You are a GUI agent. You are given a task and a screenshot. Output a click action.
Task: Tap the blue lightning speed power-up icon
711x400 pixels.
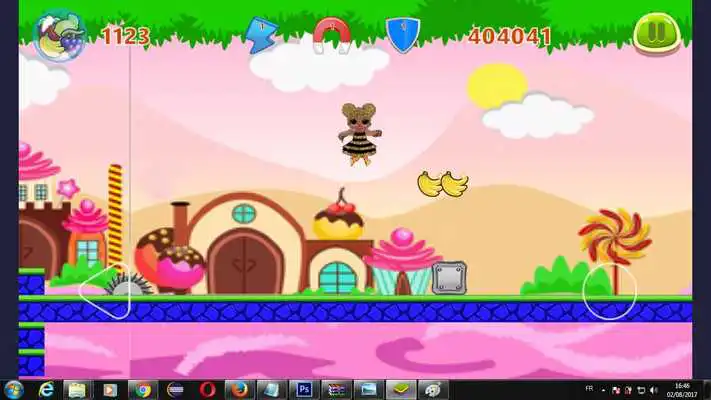click(x=261, y=35)
